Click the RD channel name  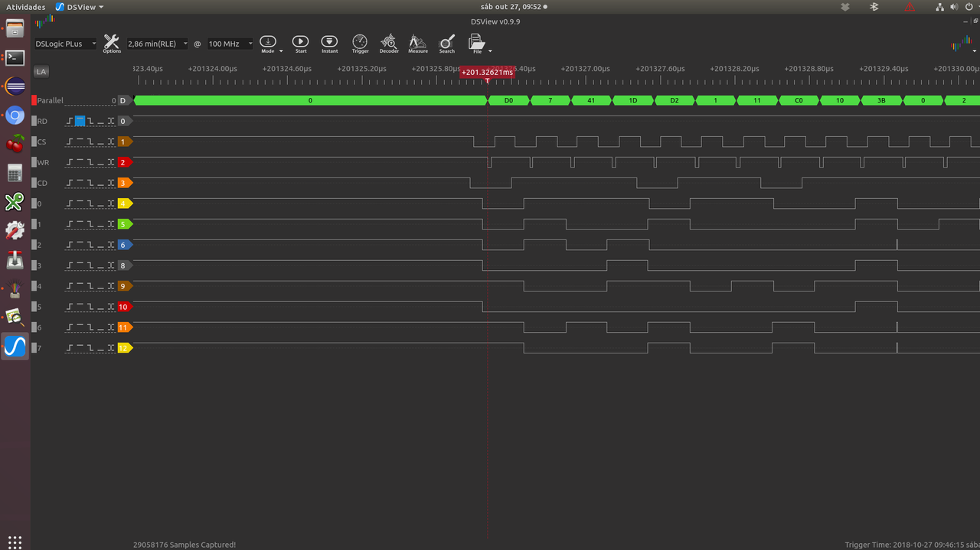point(42,121)
